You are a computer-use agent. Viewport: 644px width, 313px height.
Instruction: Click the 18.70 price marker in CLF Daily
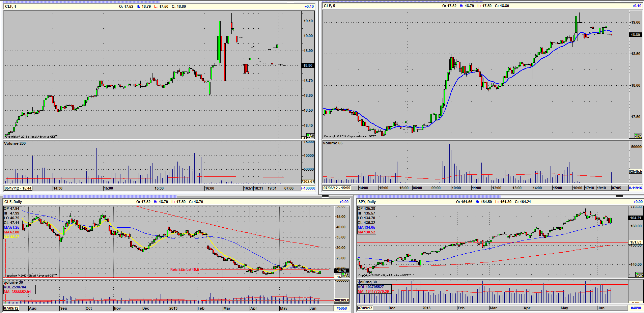click(341, 271)
